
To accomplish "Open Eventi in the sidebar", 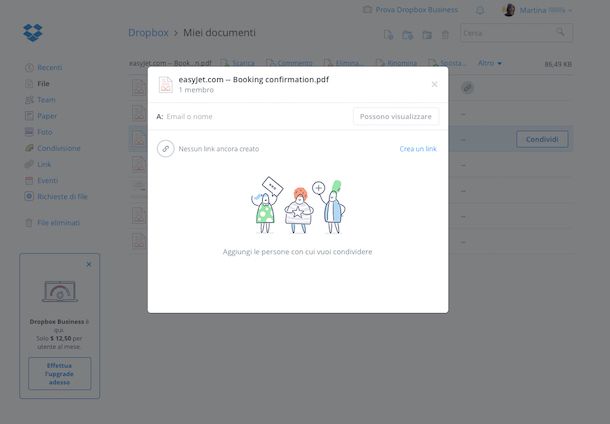I will pos(47,180).
